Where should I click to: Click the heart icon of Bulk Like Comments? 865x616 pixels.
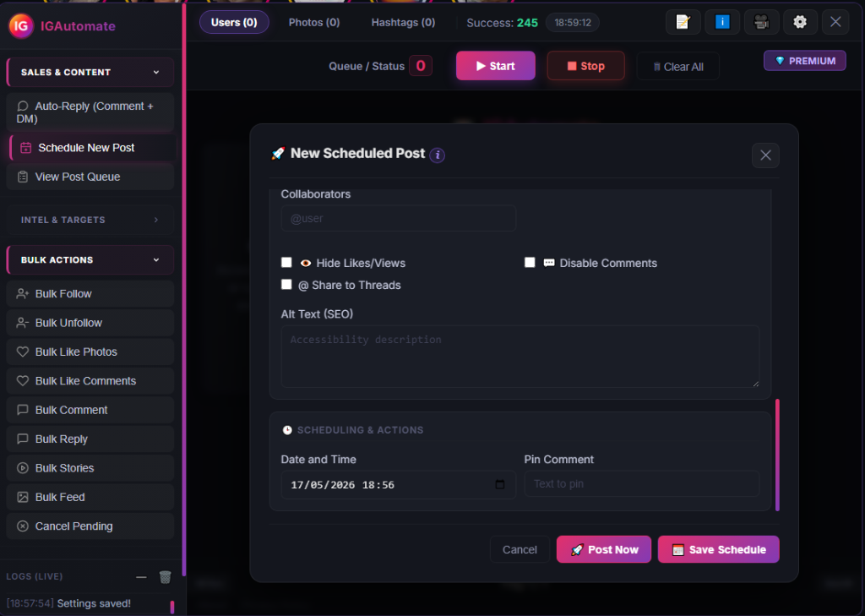pos(23,381)
